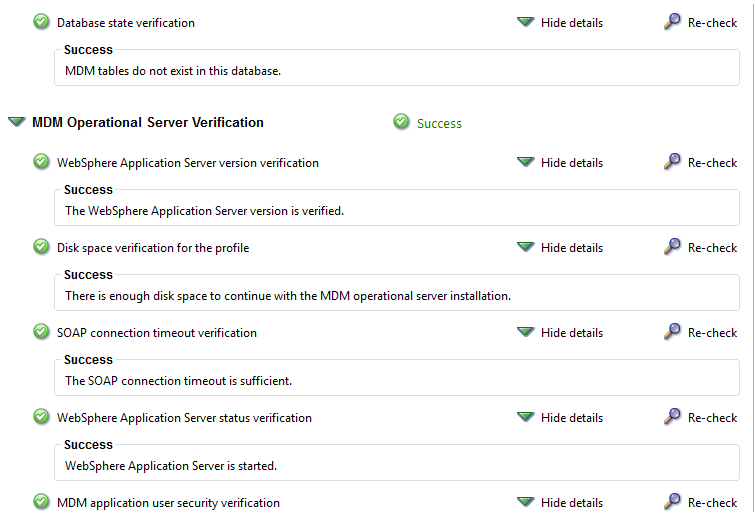
Task: Click Re-check magnifier for MDM user security verification
Action: 672,501
